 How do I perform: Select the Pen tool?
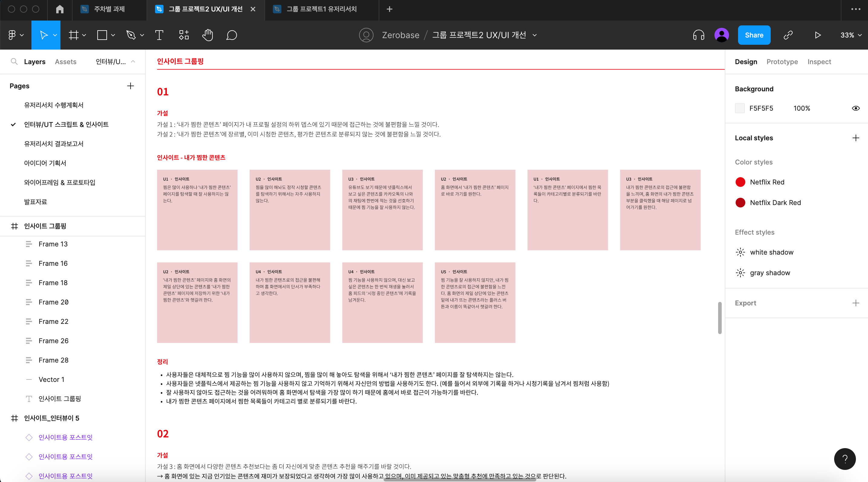(x=131, y=35)
